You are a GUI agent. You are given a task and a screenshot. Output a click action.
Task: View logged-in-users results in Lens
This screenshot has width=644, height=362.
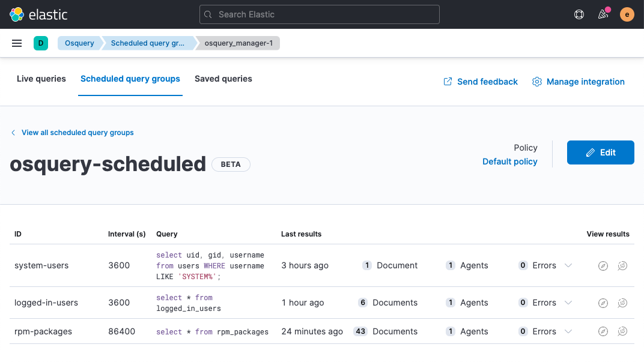[622, 303]
